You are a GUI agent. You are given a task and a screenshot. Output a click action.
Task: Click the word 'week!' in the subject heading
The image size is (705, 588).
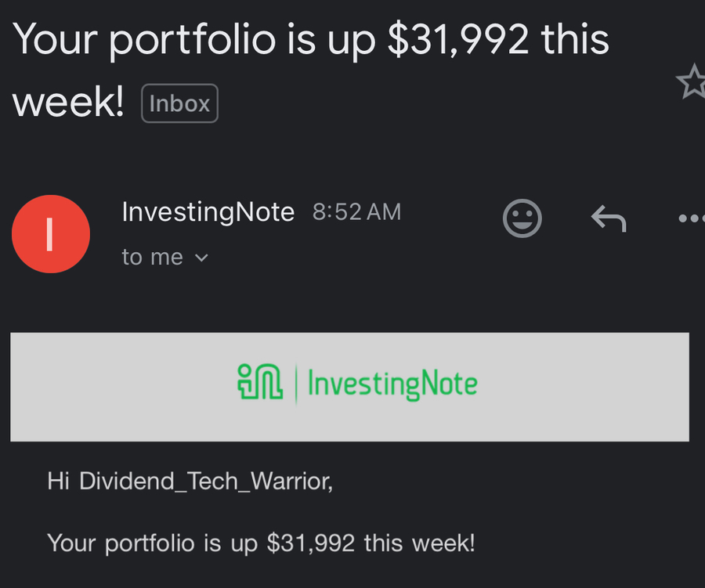(69, 103)
